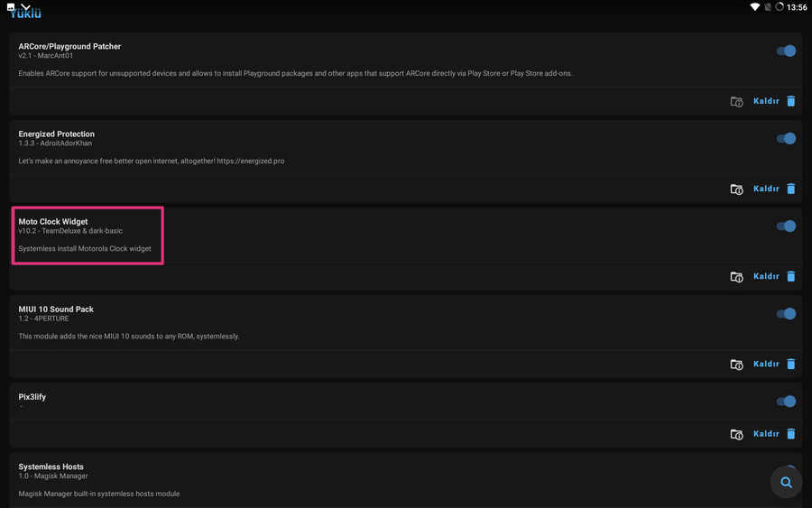Open module info icon for MIUI 10 Sound Pack
This screenshot has width=812, height=508.
point(736,364)
